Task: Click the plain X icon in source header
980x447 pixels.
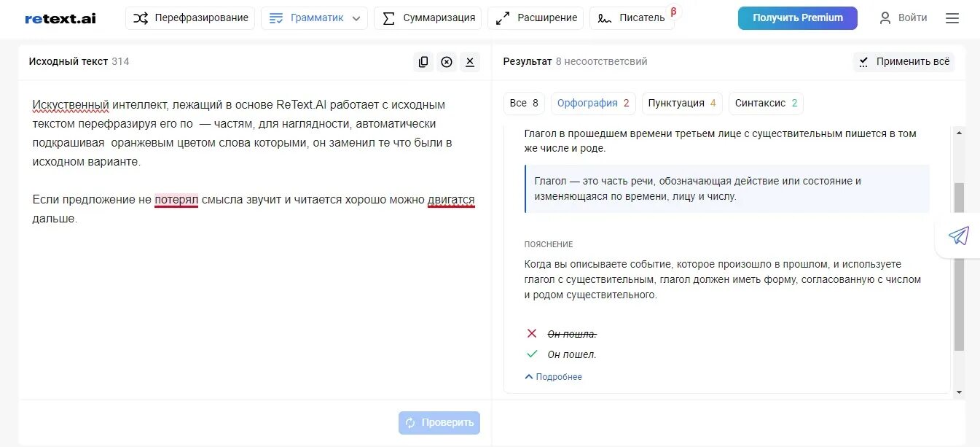Action: point(470,62)
